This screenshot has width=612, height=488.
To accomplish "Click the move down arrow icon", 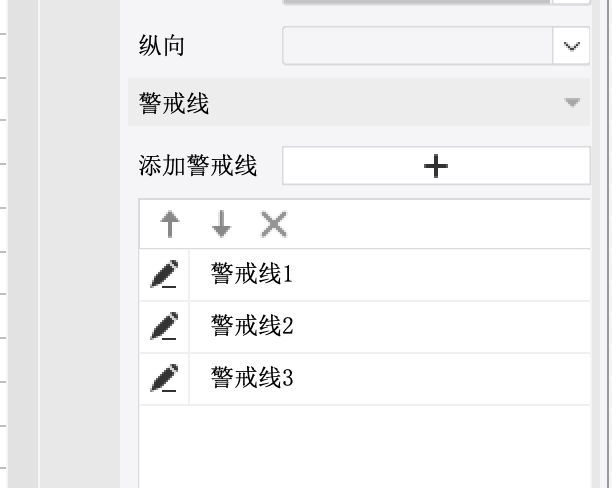I will [x=221, y=225].
